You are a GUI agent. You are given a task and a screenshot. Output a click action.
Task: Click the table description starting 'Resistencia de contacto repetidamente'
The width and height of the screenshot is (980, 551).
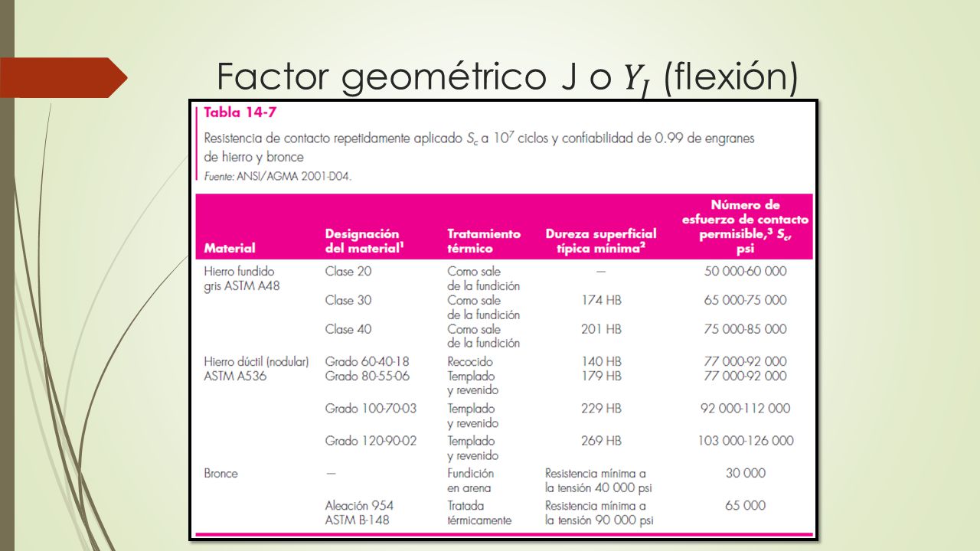479,148
